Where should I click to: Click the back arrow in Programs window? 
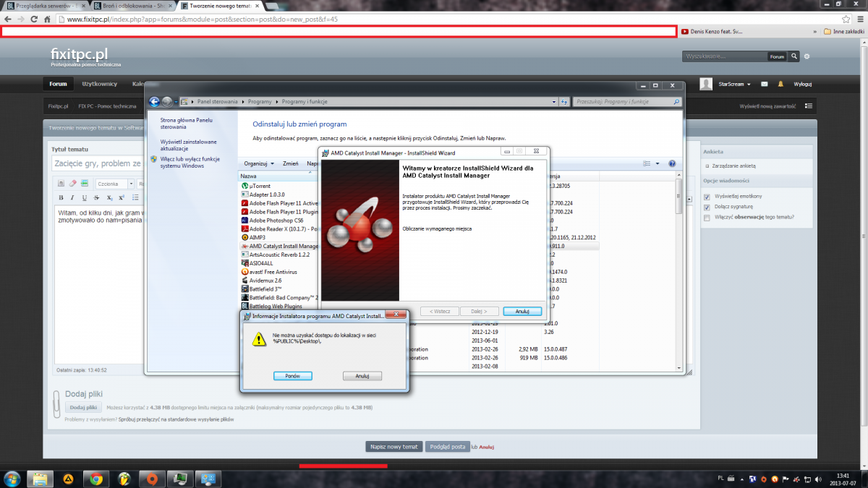coord(154,101)
